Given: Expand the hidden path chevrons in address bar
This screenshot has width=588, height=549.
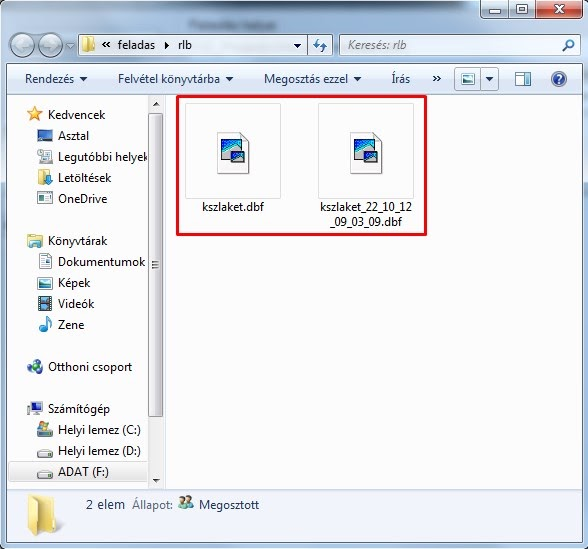Looking at the screenshot, I should 106,45.
